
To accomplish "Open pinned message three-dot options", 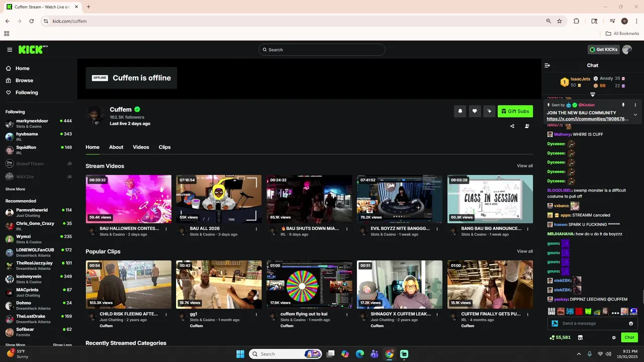I will tap(635, 105).
